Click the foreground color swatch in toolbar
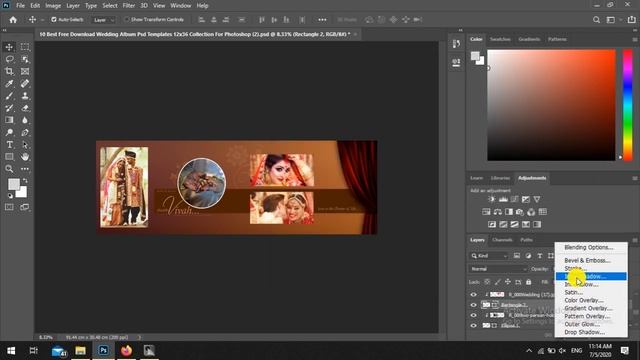 coord(14,184)
